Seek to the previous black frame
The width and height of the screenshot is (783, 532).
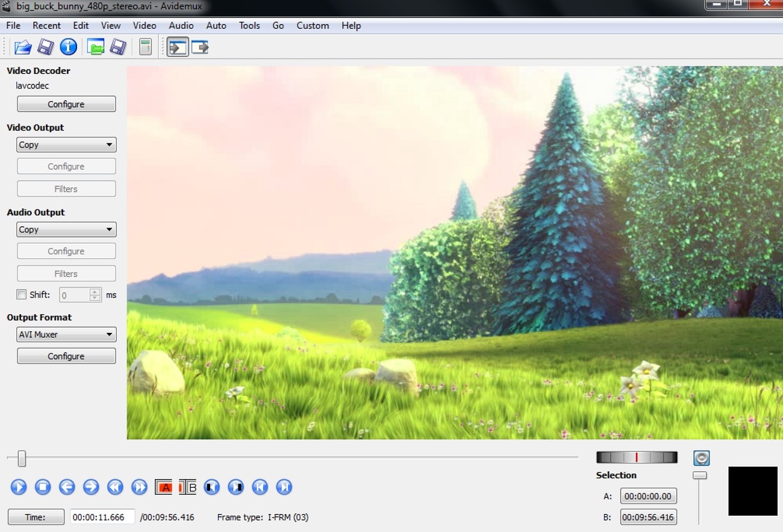pos(211,487)
